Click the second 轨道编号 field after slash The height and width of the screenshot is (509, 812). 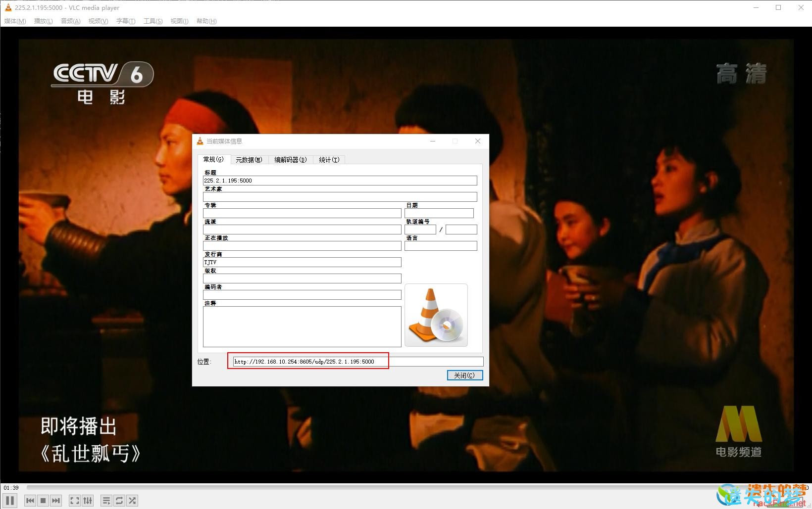[461, 230]
